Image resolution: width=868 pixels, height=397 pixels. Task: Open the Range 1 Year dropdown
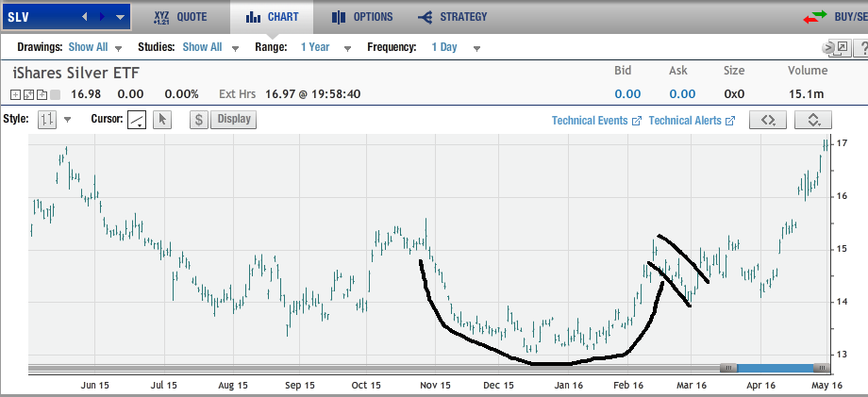click(x=325, y=47)
